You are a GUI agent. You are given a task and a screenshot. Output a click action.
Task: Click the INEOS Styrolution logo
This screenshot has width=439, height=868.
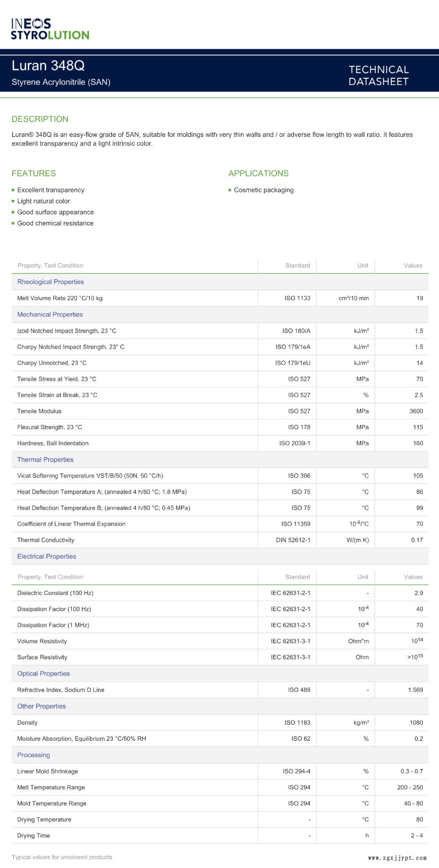click(x=50, y=29)
